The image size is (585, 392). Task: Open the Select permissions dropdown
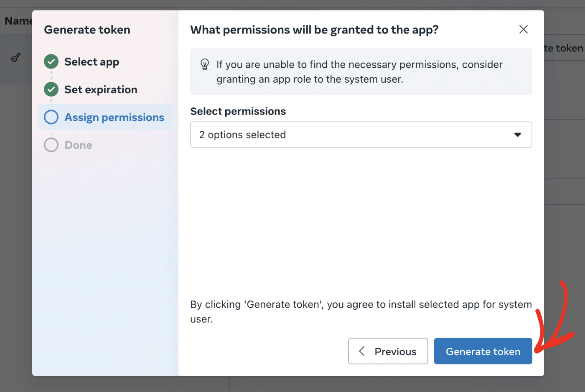tap(361, 135)
